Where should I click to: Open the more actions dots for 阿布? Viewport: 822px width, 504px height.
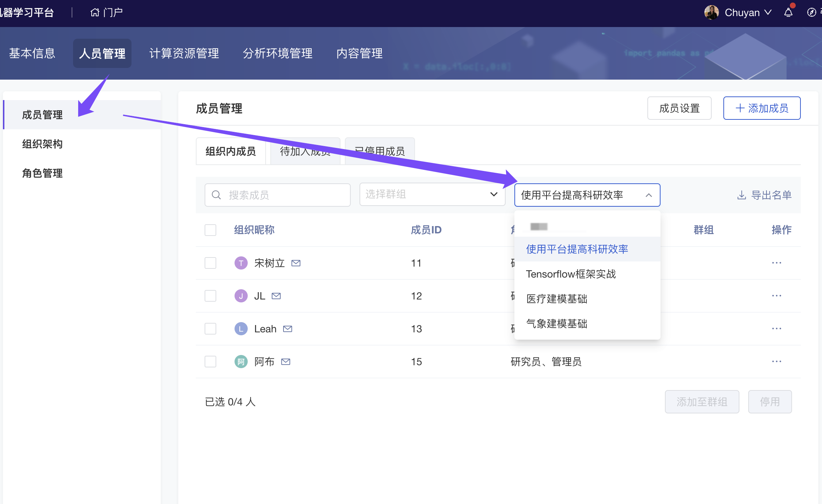click(x=776, y=361)
